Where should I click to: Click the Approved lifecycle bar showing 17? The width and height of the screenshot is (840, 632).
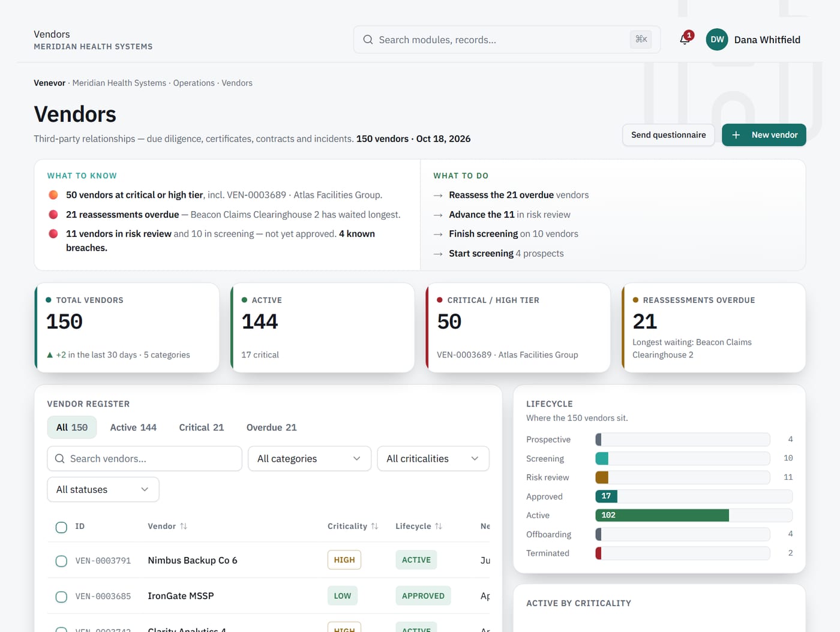click(x=606, y=496)
